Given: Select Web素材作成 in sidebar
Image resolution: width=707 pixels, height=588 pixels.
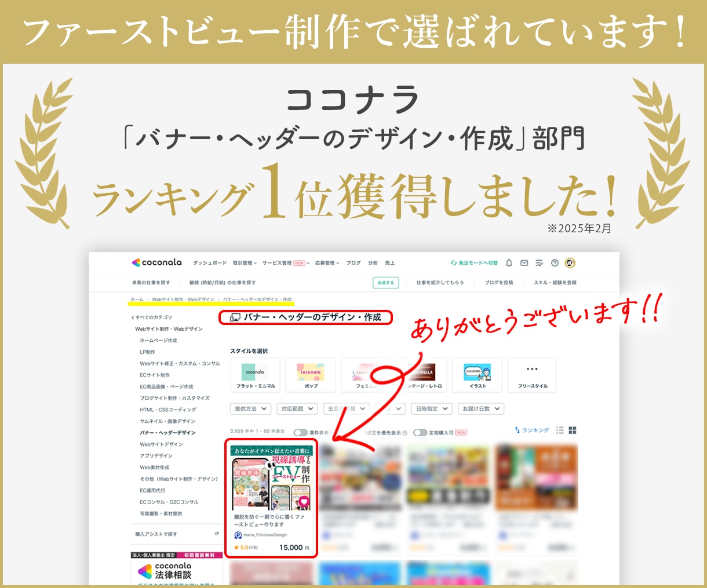Looking at the screenshot, I should point(155,468).
